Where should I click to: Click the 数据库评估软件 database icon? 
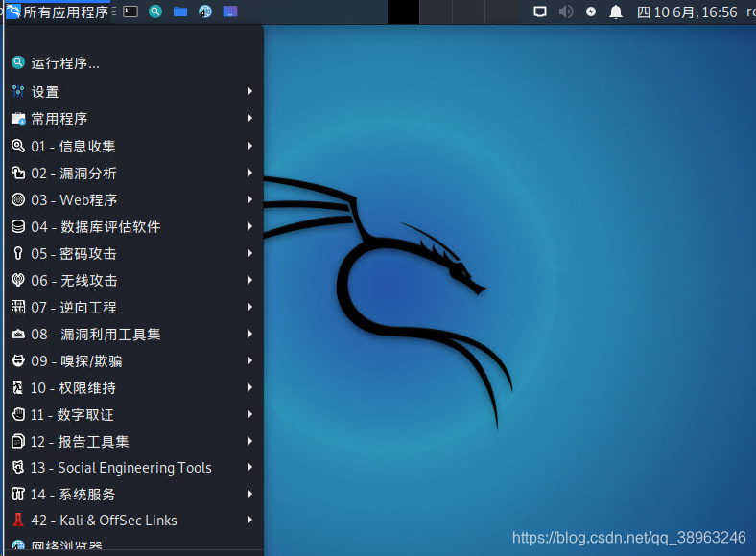pyautogui.click(x=18, y=226)
